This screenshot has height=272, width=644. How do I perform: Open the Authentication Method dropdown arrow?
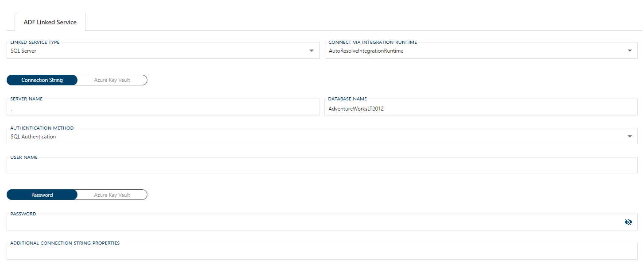630,136
